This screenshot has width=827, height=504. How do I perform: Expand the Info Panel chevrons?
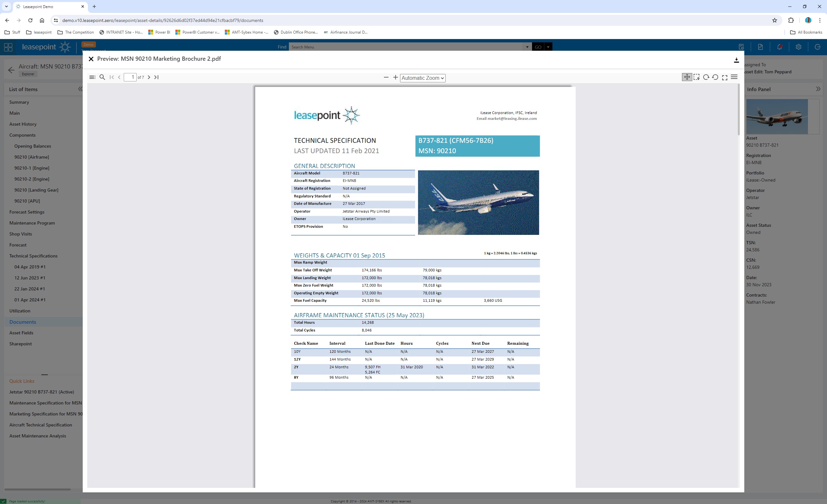click(x=818, y=89)
